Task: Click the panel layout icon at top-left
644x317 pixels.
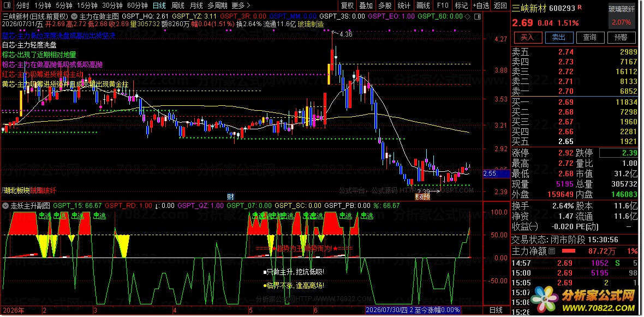Action: tap(7, 6)
